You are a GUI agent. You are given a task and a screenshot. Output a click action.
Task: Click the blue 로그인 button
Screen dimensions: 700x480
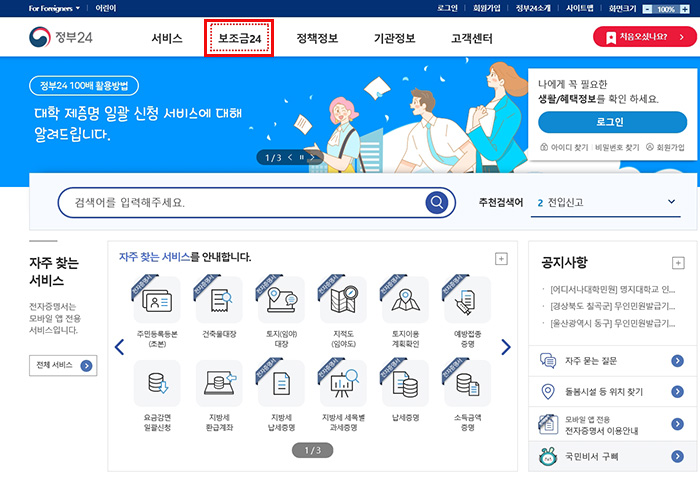[x=612, y=122]
